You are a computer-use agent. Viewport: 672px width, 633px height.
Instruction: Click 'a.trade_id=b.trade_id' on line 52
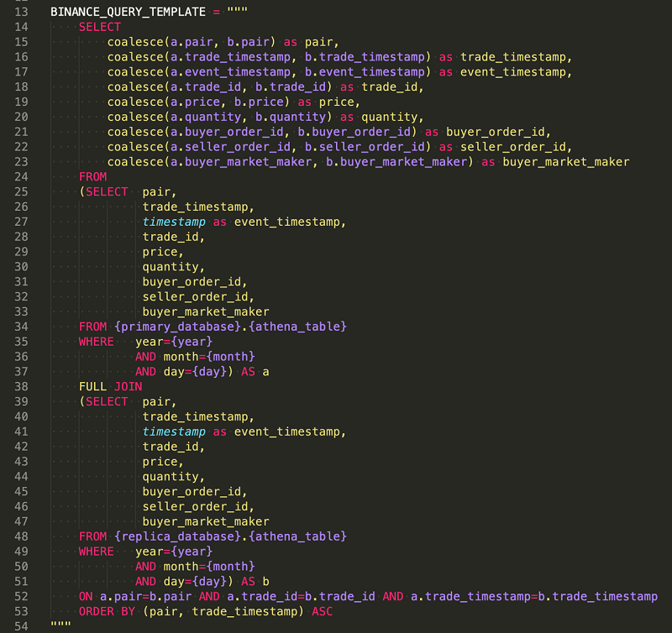[x=302, y=597]
